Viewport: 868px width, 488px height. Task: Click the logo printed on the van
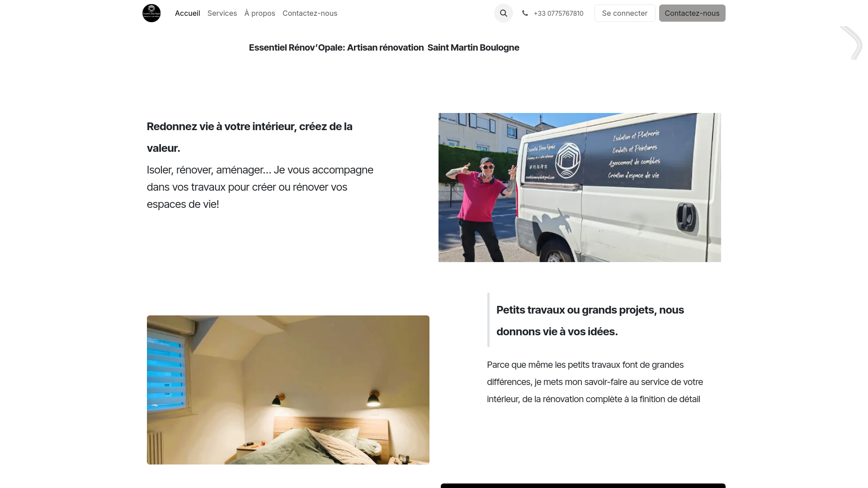point(568,160)
